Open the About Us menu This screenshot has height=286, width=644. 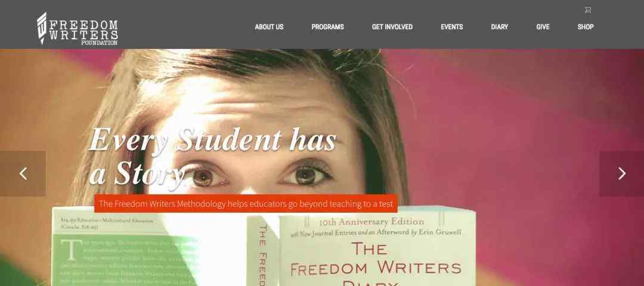(x=269, y=27)
